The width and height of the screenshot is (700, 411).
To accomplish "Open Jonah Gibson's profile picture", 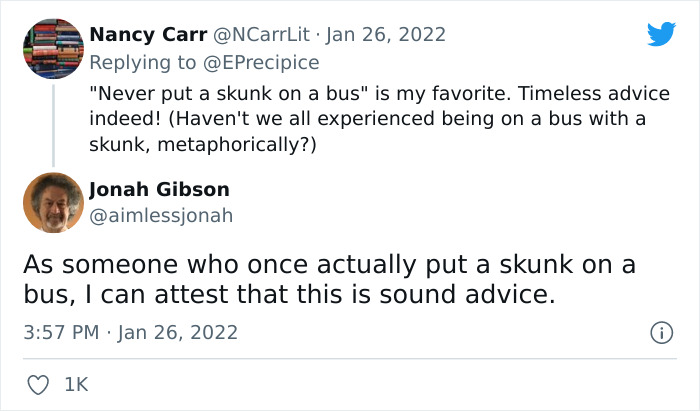I will coord(53,203).
